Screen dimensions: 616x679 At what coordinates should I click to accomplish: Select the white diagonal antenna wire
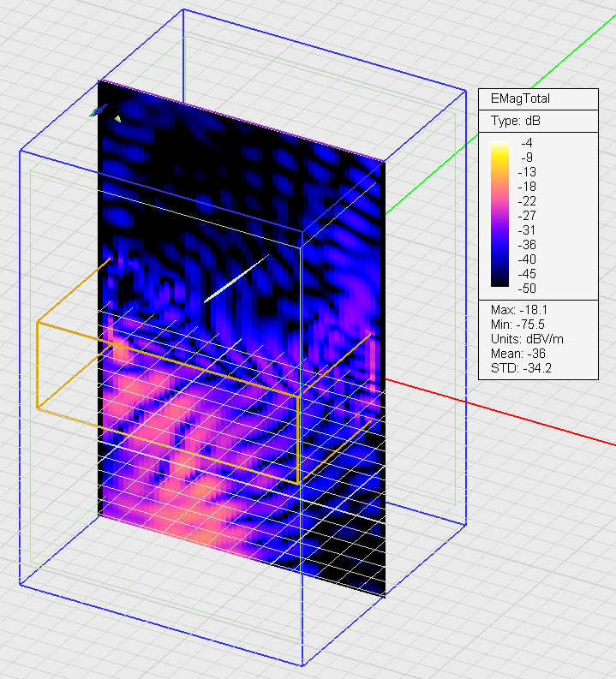(x=236, y=278)
